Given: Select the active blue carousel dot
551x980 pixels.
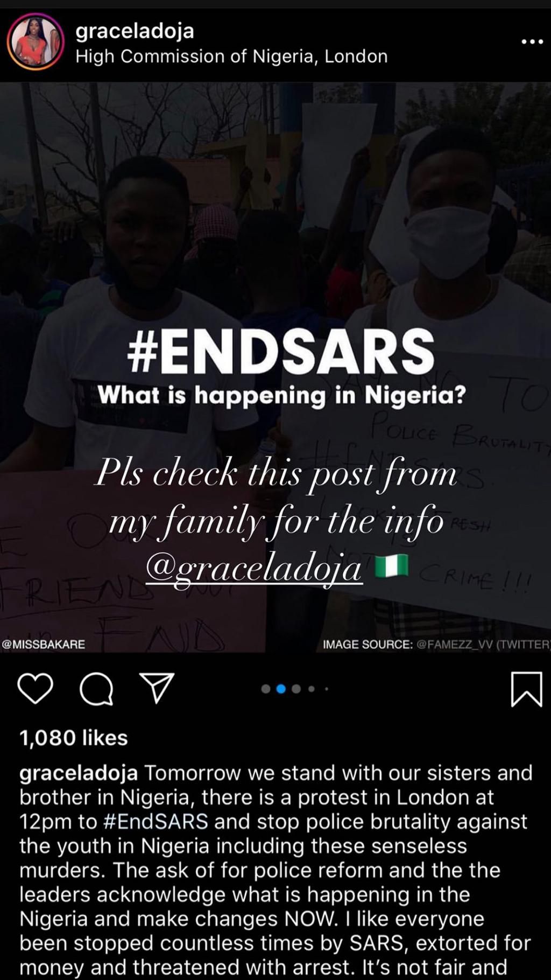Looking at the screenshot, I should tap(280, 689).
